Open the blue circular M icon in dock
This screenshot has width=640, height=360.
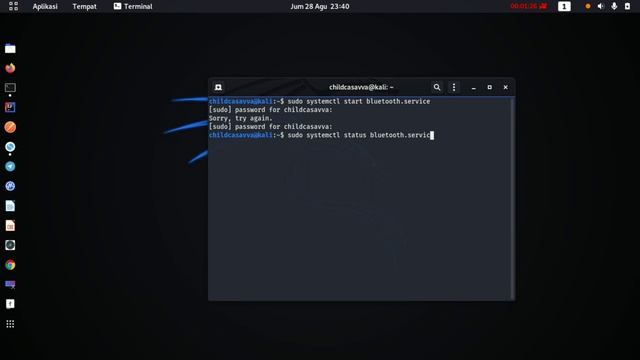point(10,186)
